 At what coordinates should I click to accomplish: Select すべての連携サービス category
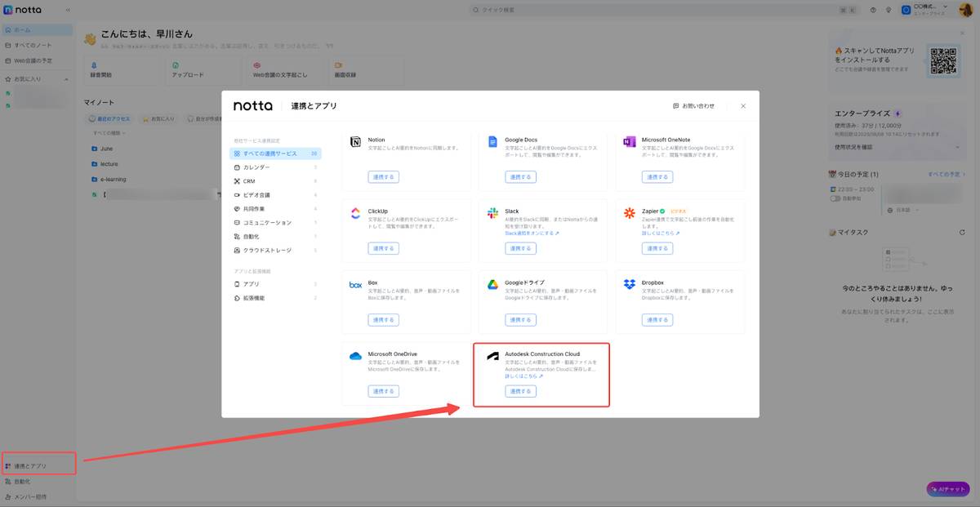click(275, 153)
